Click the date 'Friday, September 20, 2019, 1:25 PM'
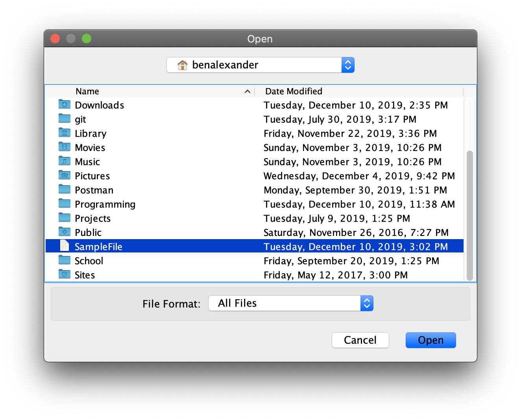Screen dimensions: 521x420 click(351, 261)
